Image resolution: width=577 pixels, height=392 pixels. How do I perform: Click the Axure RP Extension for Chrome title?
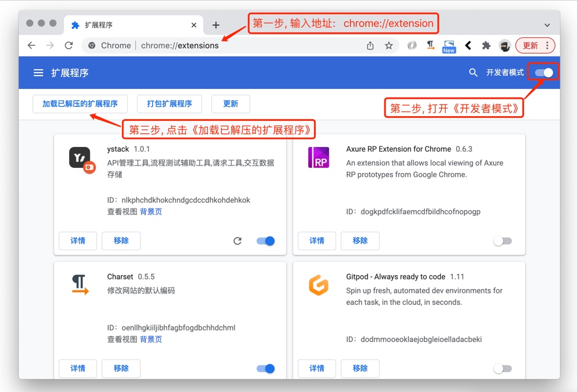click(x=399, y=149)
